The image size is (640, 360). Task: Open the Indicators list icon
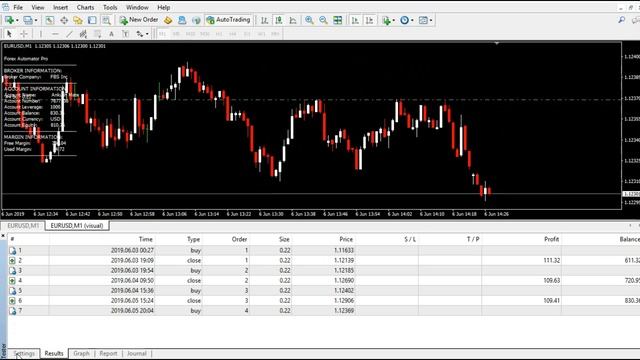pyautogui.click(x=386, y=20)
